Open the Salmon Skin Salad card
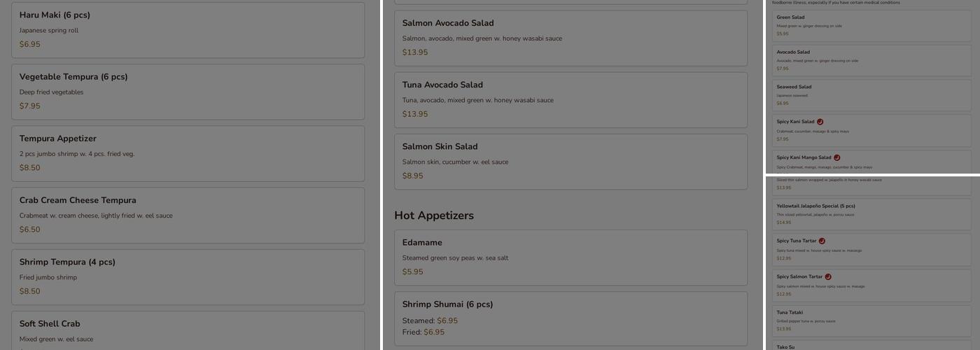The width and height of the screenshot is (980, 350). point(570,161)
